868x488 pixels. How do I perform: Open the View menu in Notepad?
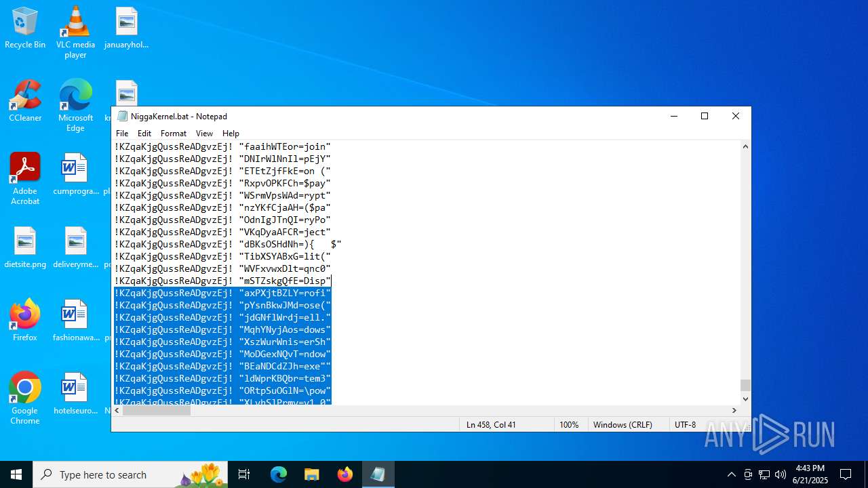pos(204,134)
